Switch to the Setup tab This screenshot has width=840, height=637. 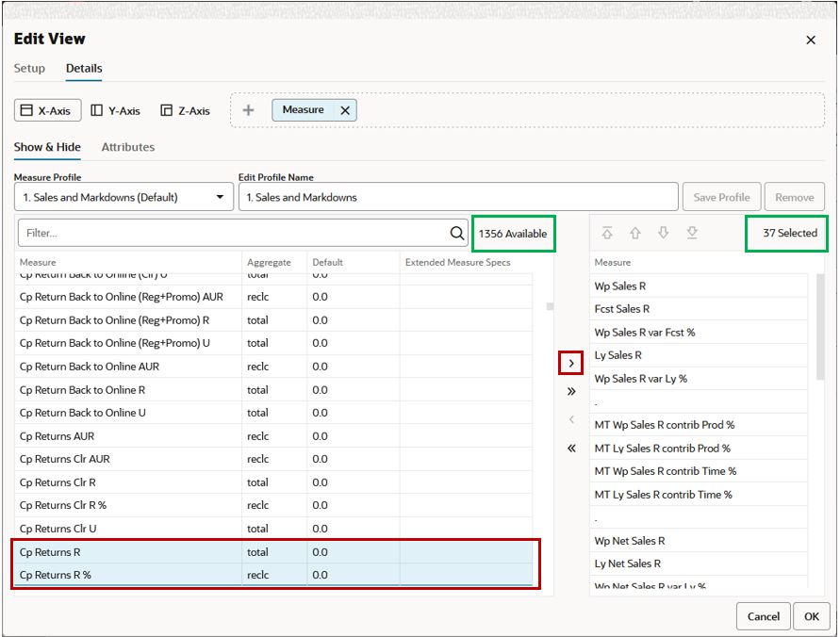(29, 69)
